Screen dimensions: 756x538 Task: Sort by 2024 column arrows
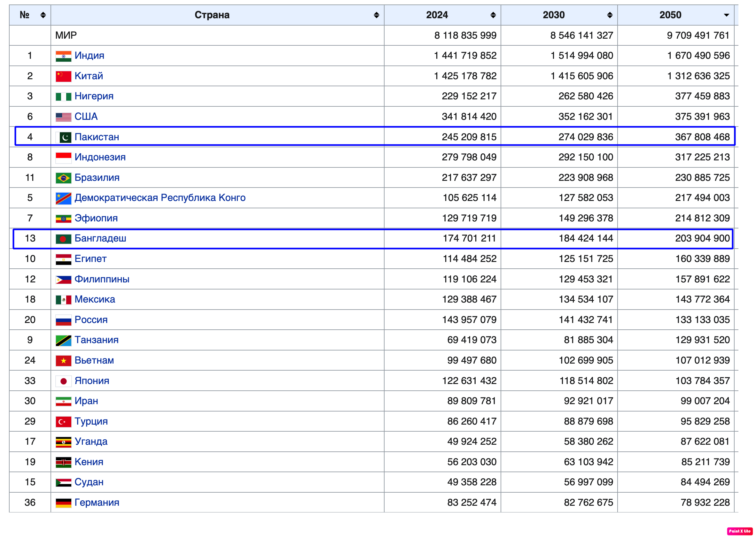tap(493, 15)
